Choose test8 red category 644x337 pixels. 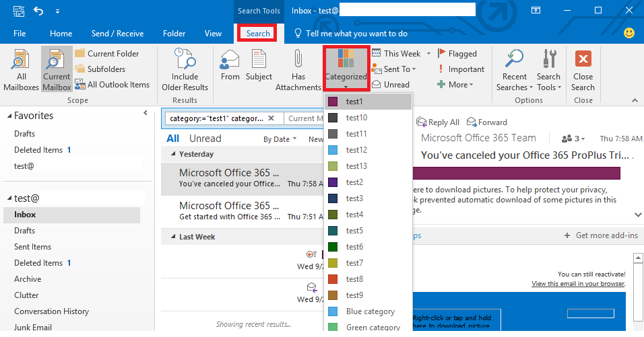coord(368,279)
